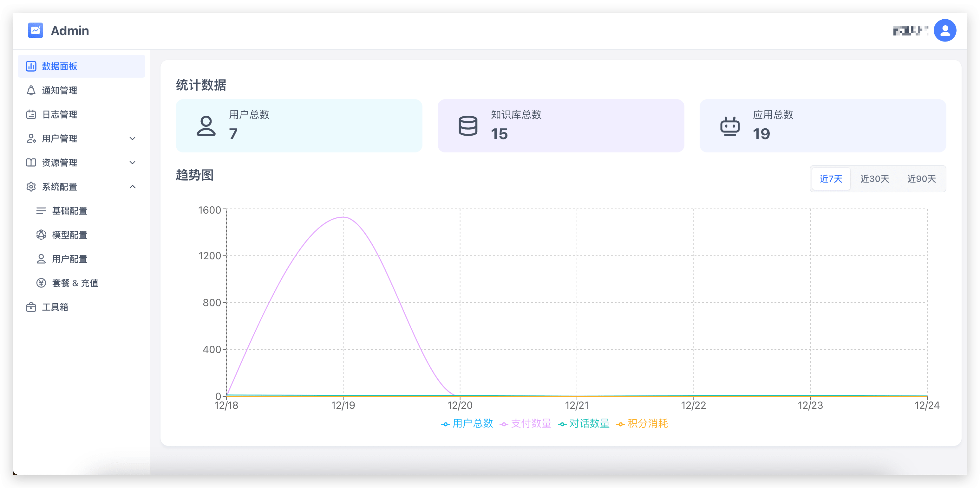Click the 应用总数 robot icon
The height and width of the screenshot is (488, 980).
pos(730,126)
